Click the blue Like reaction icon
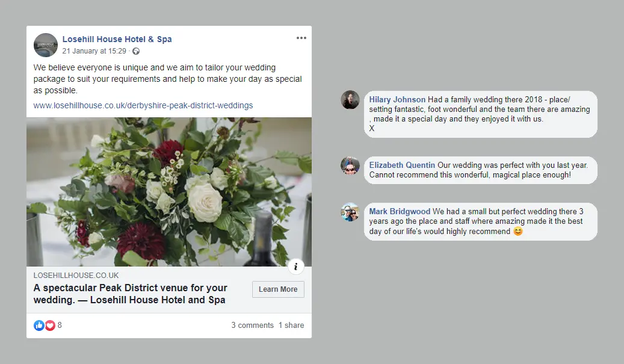Viewport: 624px width, 364px height. coord(39,325)
